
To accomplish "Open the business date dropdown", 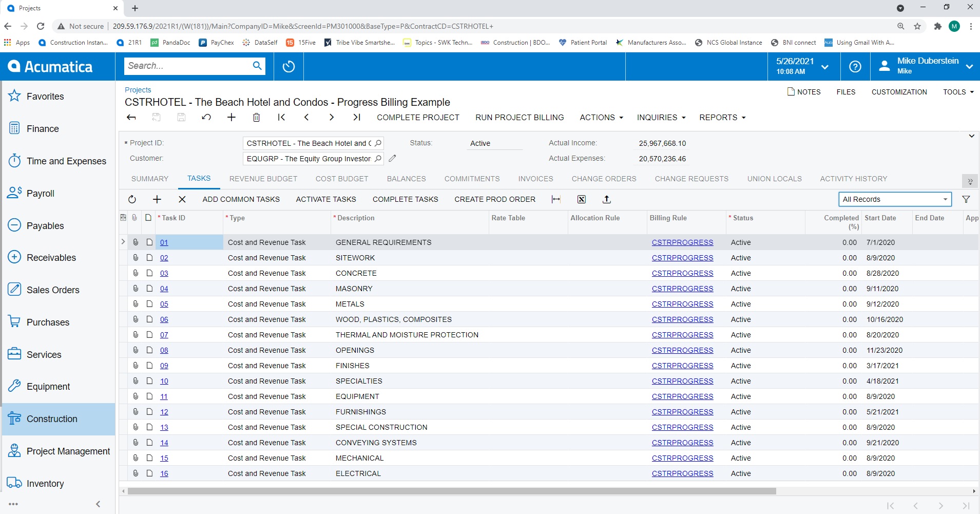I will click(x=803, y=66).
